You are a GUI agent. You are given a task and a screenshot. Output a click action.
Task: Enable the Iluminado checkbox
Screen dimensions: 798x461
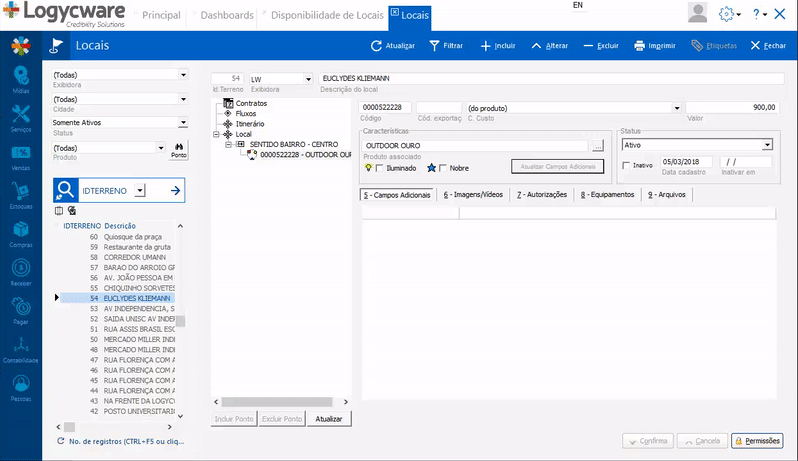[379, 168]
